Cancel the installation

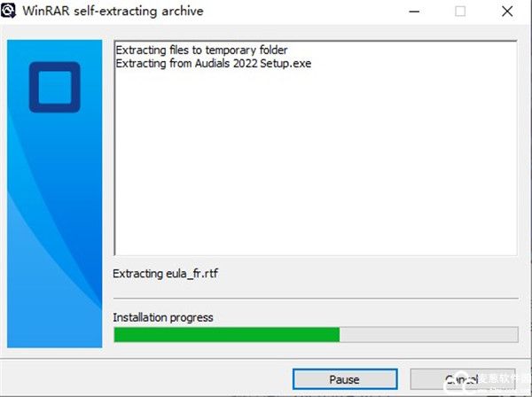pyautogui.click(x=463, y=379)
